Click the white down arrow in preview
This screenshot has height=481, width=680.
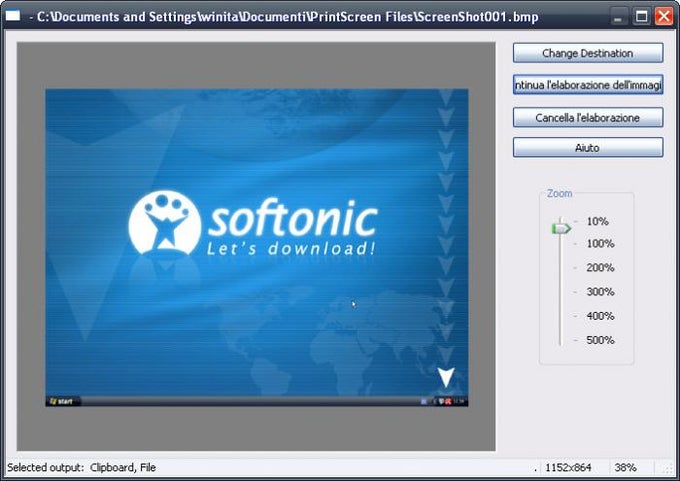pyautogui.click(x=446, y=376)
